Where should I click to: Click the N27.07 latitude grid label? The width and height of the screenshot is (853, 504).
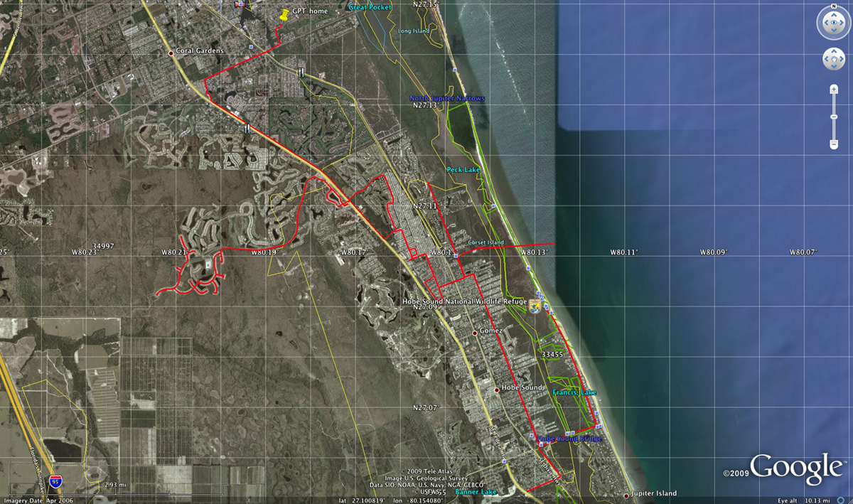pyautogui.click(x=424, y=408)
